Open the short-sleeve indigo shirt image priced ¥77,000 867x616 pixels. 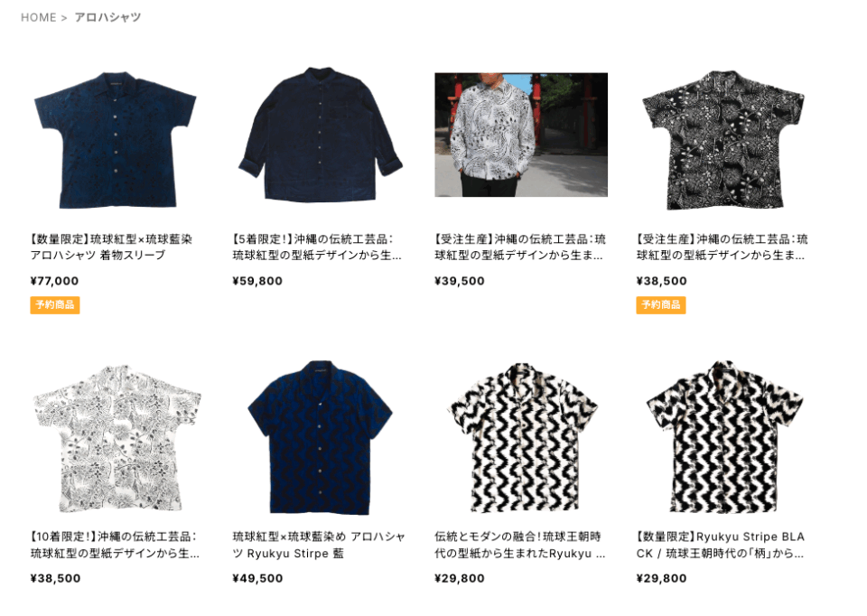click(115, 139)
